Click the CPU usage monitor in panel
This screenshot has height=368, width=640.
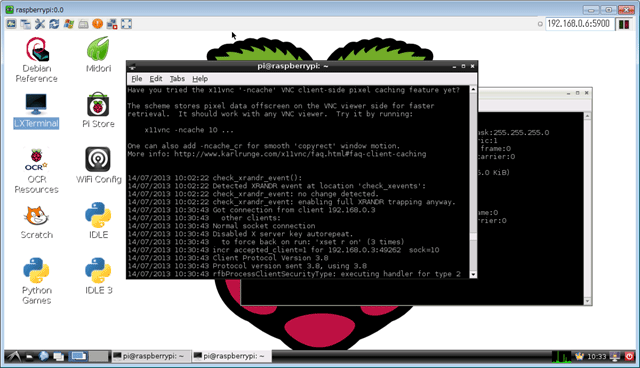[562, 356]
